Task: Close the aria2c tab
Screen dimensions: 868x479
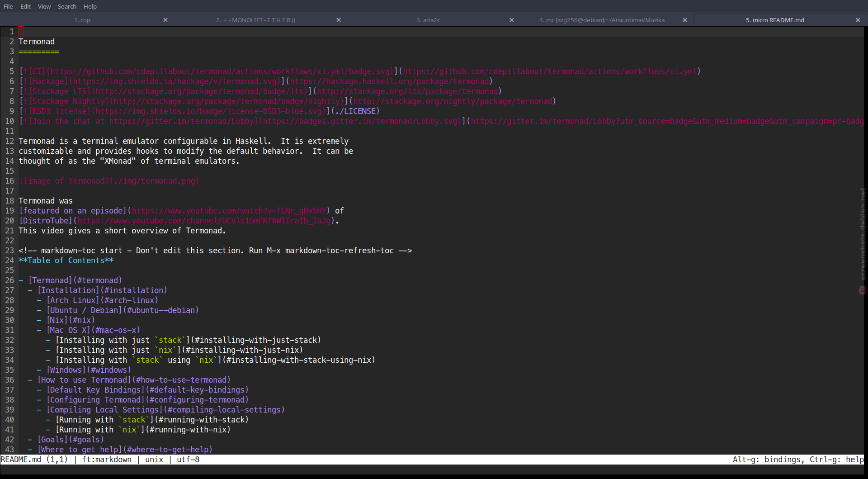Action: tap(512, 20)
